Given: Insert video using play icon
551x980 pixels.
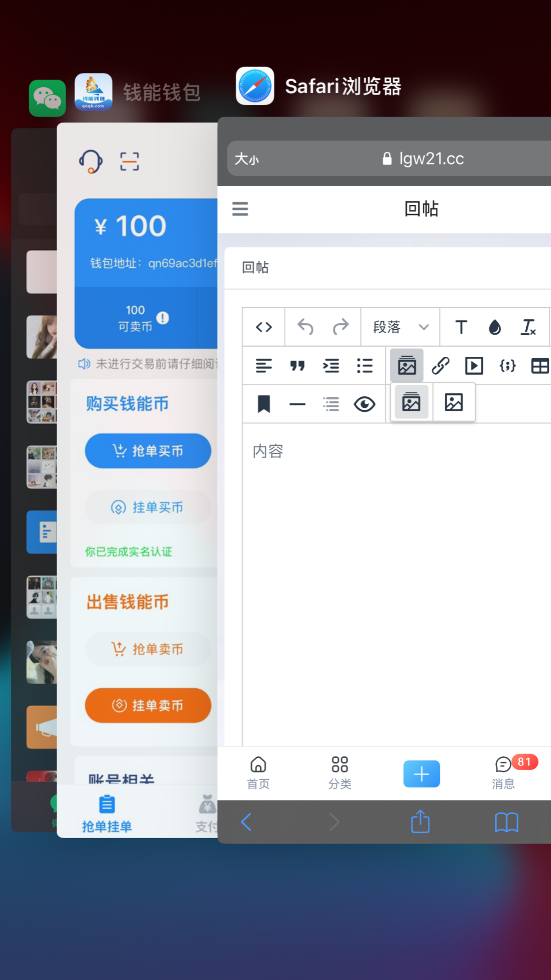Looking at the screenshot, I should click(474, 366).
